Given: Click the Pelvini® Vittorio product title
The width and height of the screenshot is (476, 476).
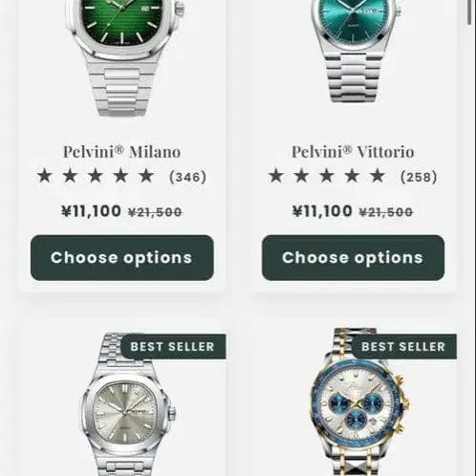Looking at the screenshot, I should point(353,152).
